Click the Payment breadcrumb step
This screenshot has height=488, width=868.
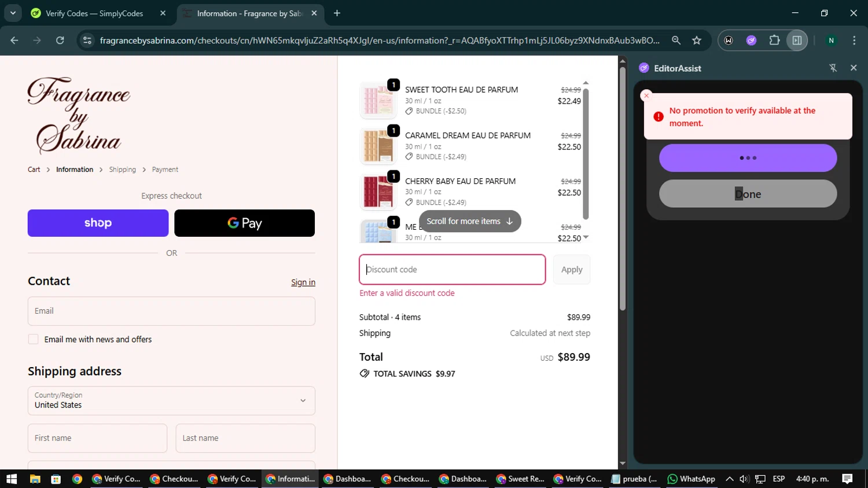coord(165,170)
